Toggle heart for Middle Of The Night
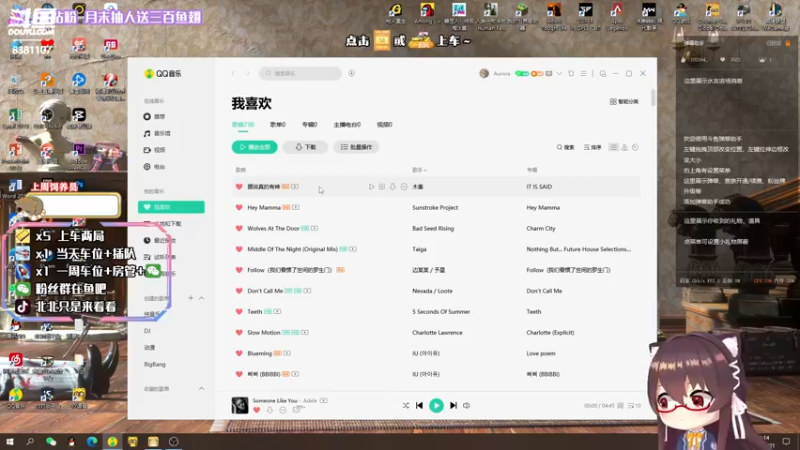Screen dimensions: 800x450 pyautogui.click(x=239, y=249)
